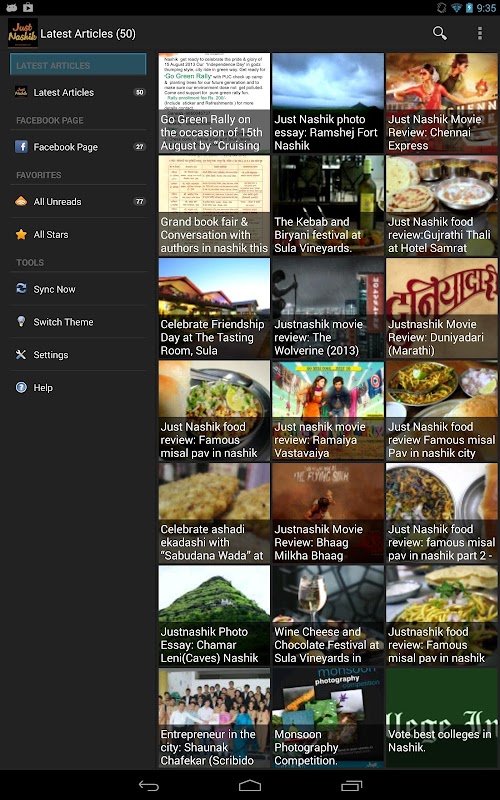Viewport: 500px width, 800px height.
Task: Open Chennai Express movie review
Action: tap(442, 103)
